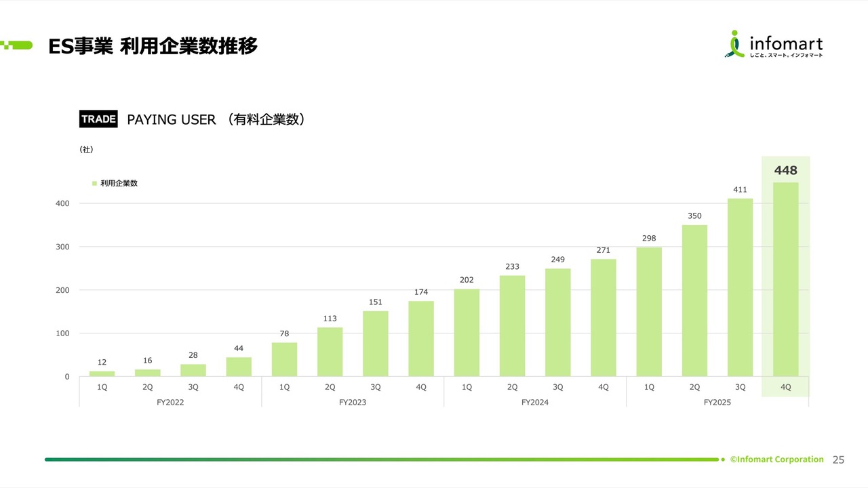Click the PAYING USER (有料企業数) heading
868x488 pixels.
[x=216, y=120]
